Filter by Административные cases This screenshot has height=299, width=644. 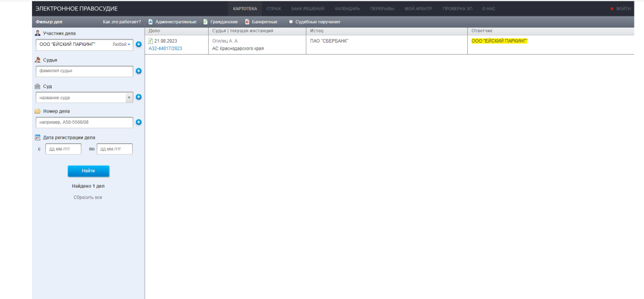coord(175,22)
